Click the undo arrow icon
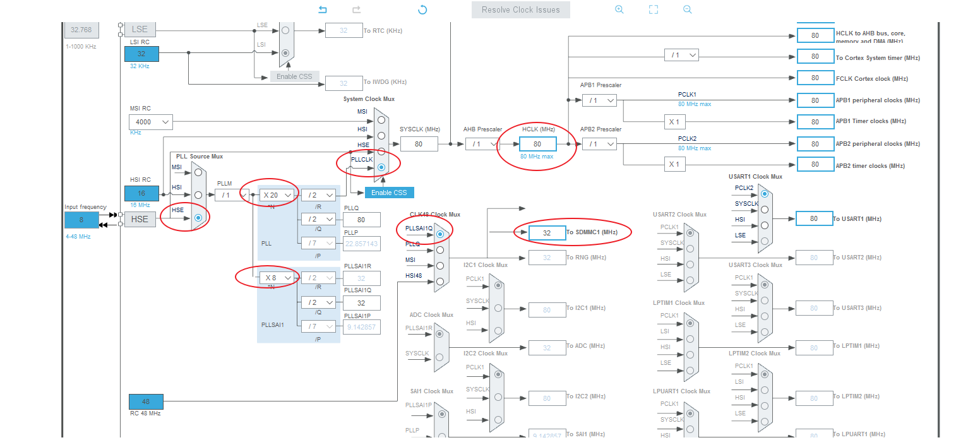 click(323, 9)
